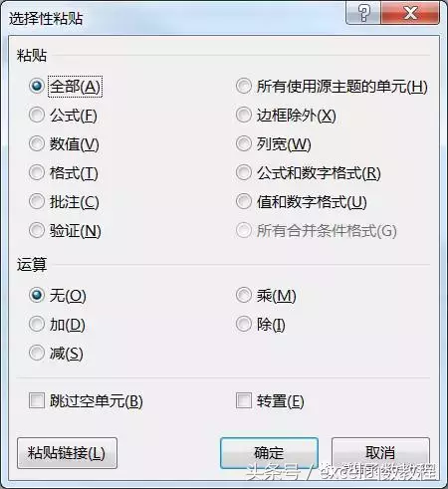Select 批注(C) paste option
Screen dimensions: 448x489
37,202
